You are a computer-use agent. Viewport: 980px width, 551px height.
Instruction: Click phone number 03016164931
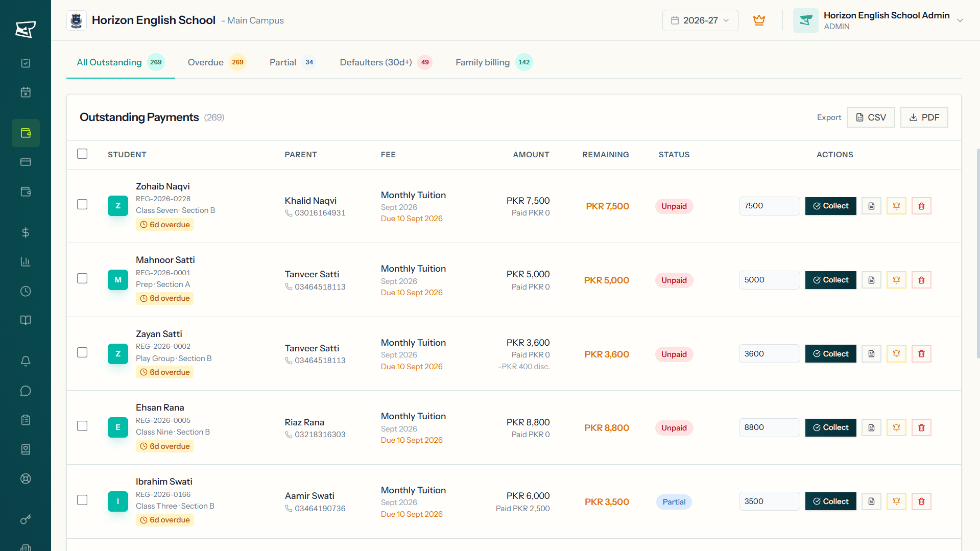(x=320, y=213)
